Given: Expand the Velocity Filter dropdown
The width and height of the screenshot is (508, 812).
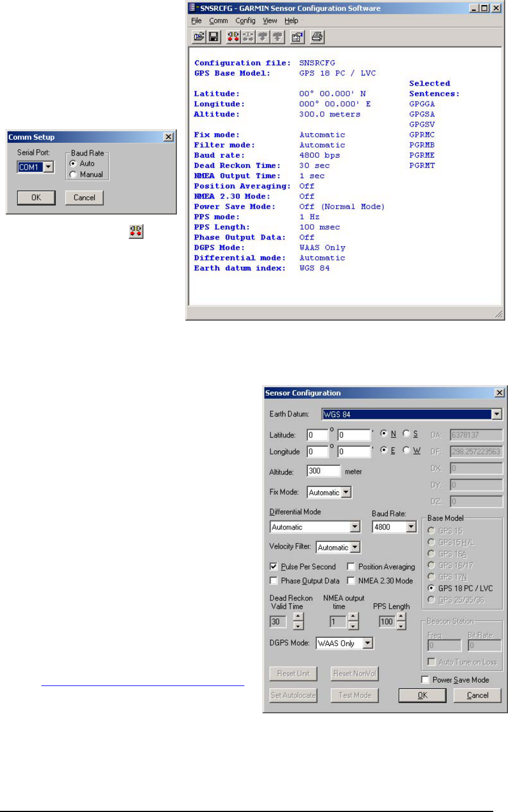Looking at the screenshot, I should pos(355,548).
